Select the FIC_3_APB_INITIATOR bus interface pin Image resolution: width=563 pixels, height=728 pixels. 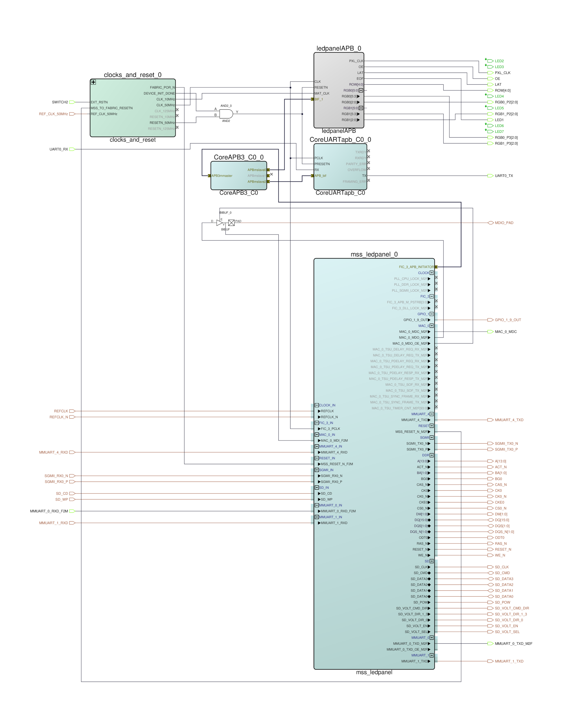[x=436, y=267]
